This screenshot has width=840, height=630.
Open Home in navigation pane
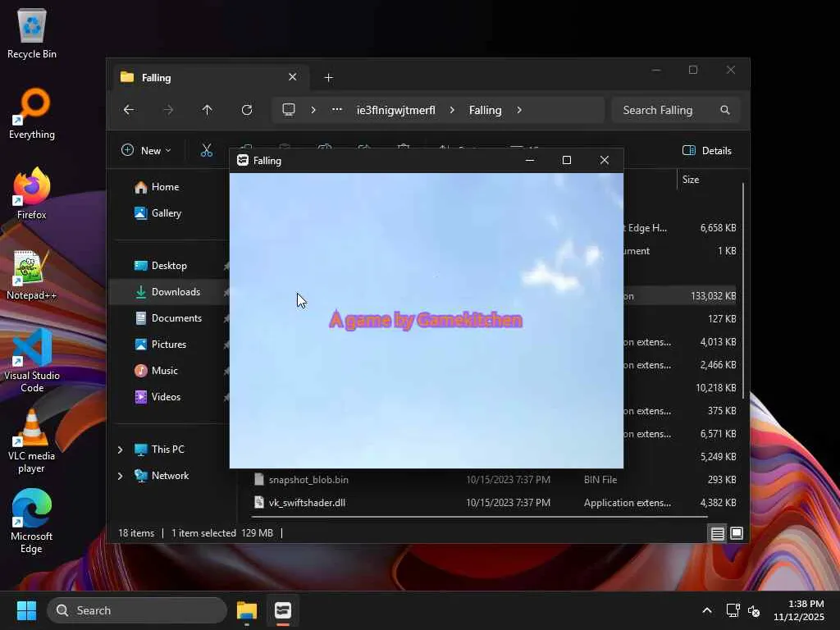(165, 187)
